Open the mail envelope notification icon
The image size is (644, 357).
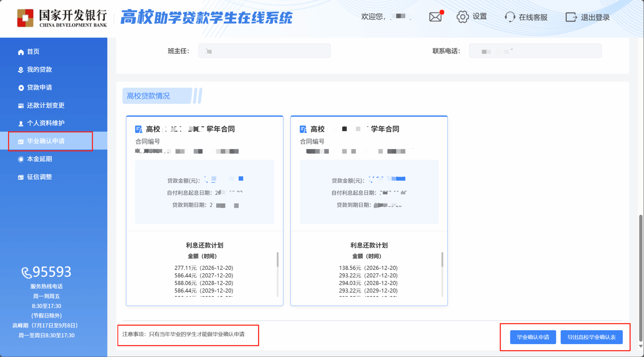tap(436, 17)
